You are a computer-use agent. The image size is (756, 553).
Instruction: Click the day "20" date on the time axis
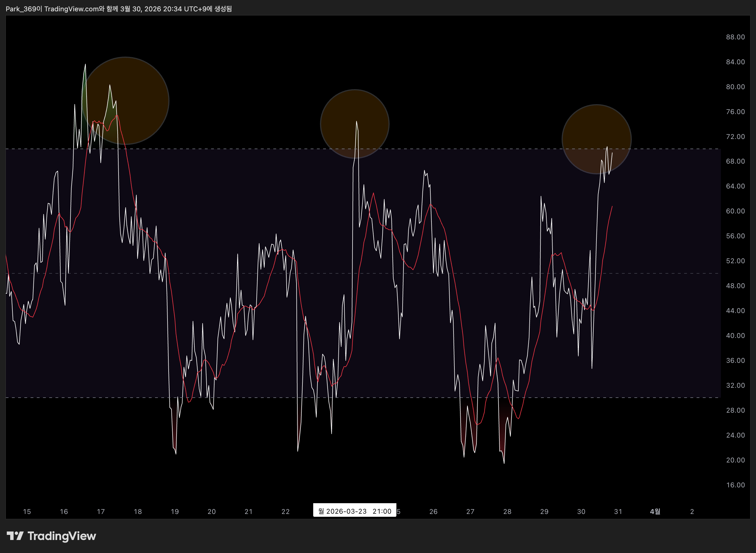tap(212, 511)
